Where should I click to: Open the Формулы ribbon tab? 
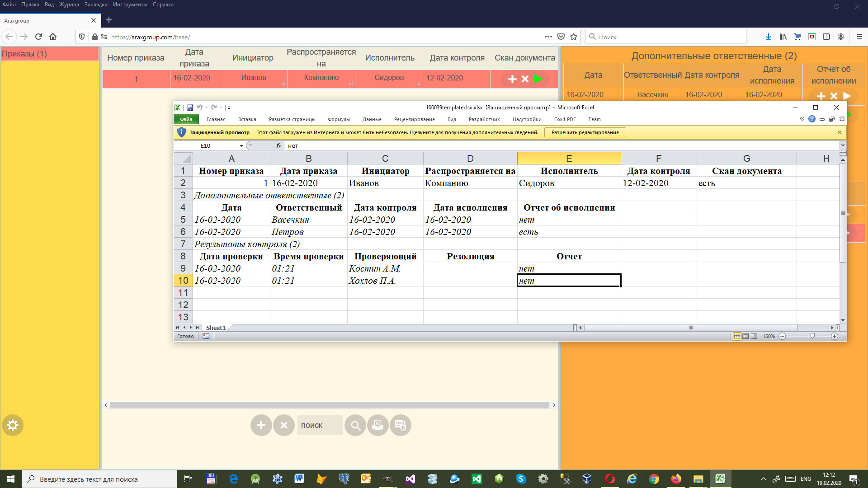pyautogui.click(x=339, y=119)
